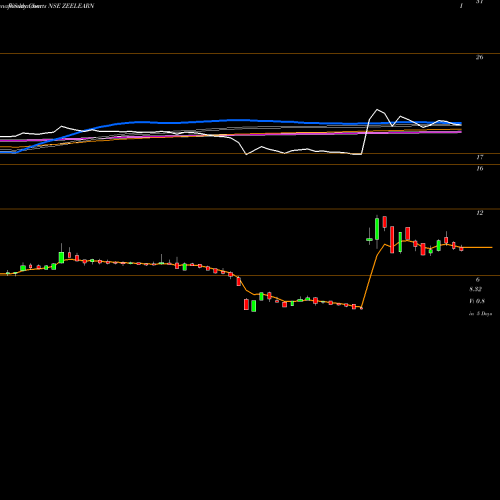
Task: Click the 'in 5 Days' label
Action: pyautogui.click(x=480, y=314)
